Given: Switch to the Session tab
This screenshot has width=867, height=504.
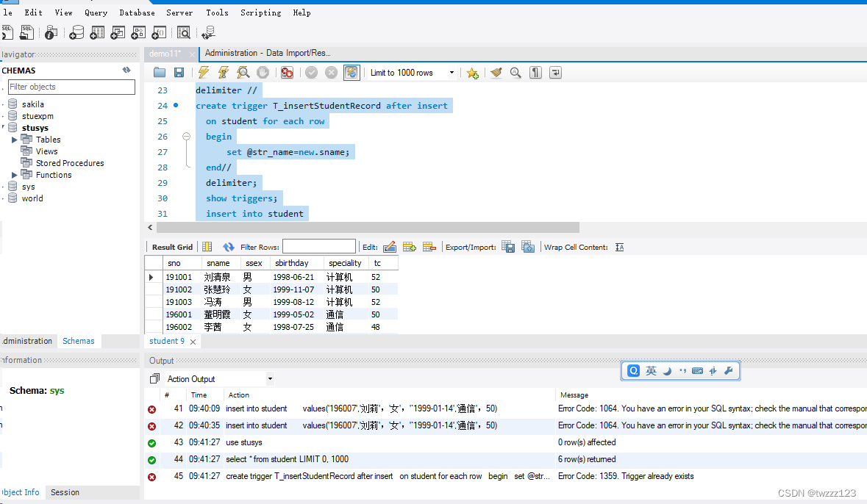Looking at the screenshot, I should pos(63,492).
